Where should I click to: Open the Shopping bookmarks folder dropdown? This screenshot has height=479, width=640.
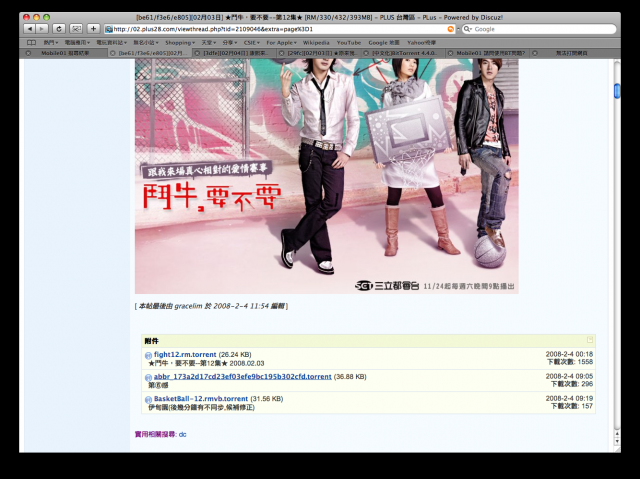coord(180,42)
